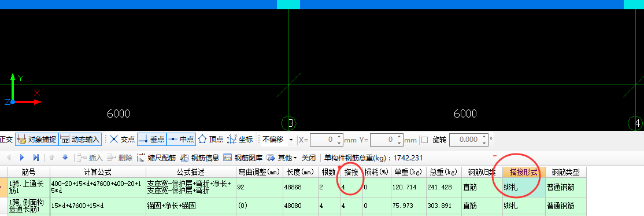The image size is (644, 216).
Task: Click formula cell 15*d+47600+15*d
Action: [x=98, y=206]
